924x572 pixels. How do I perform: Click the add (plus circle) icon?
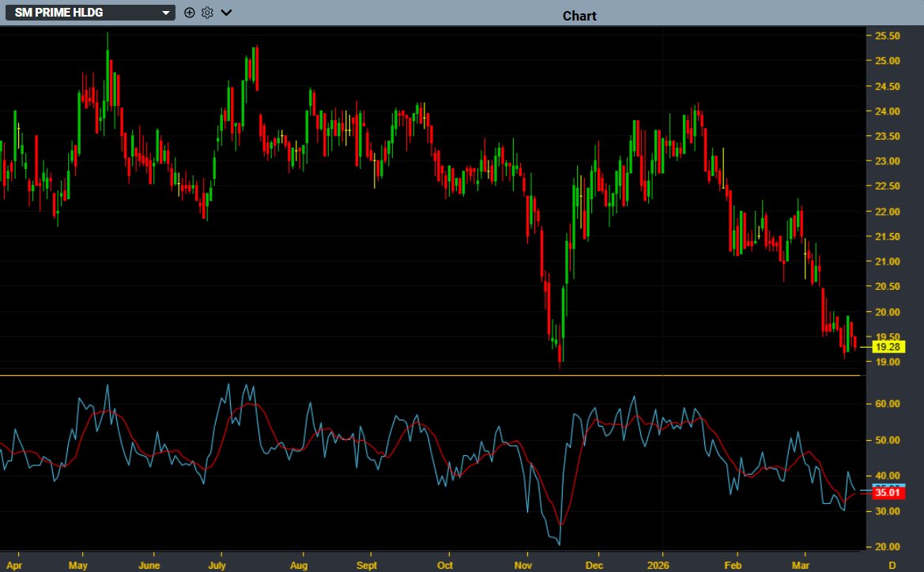point(189,13)
